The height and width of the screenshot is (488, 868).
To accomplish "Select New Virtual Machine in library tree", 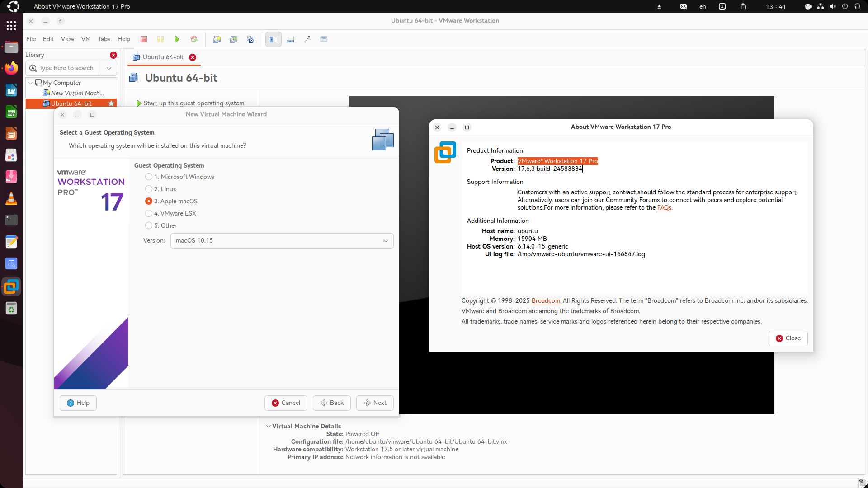I will [x=74, y=94].
